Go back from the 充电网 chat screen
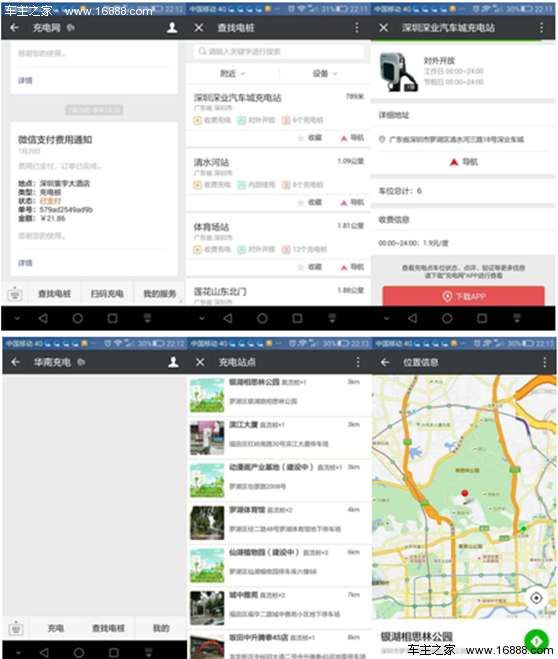 pos(14,28)
